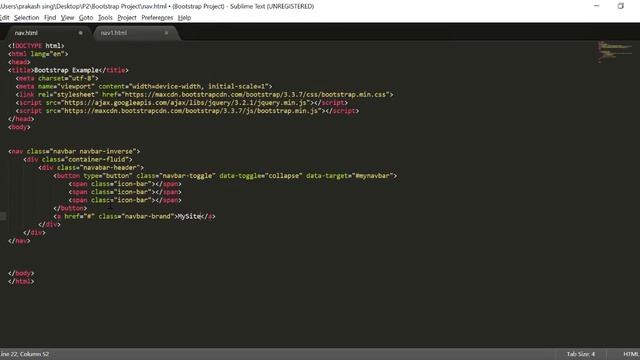The width and height of the screenshot is (640, 360).
Task: Open Tab Size: 4 indentation settings
Action: (x=580, y=354)
